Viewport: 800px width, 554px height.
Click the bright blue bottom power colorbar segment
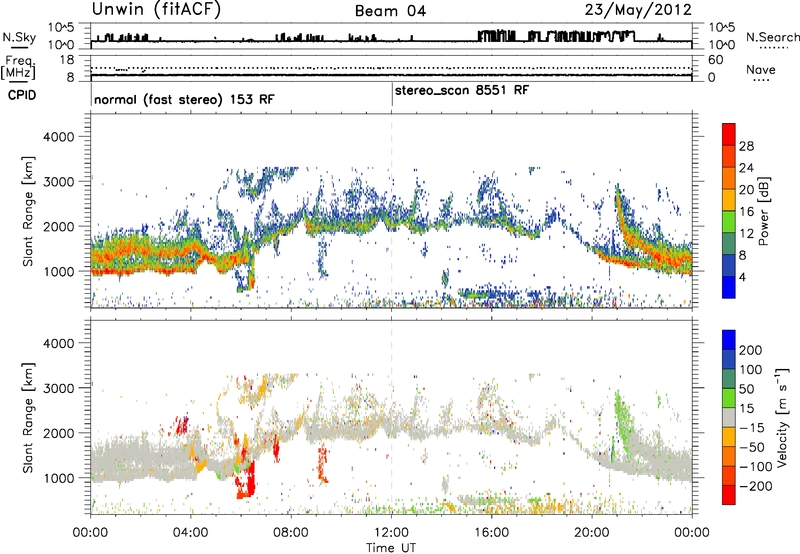click(x=729, y=287)
